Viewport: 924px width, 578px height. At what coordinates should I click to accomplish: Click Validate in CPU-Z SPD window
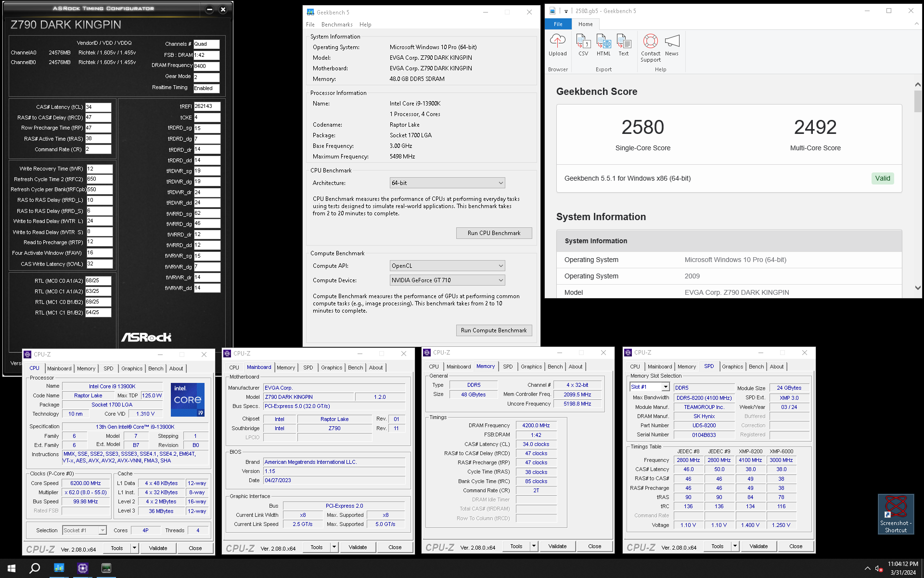click(x=758, y=546)
